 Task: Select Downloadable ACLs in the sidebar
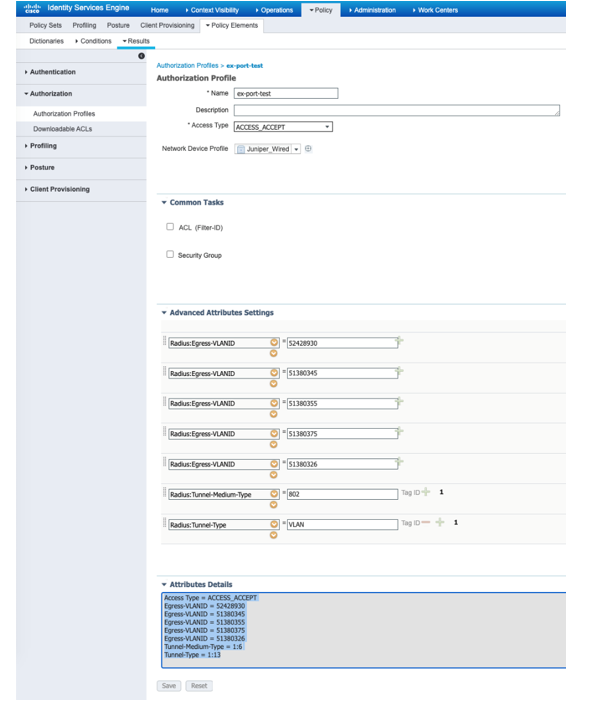(62, 129)
